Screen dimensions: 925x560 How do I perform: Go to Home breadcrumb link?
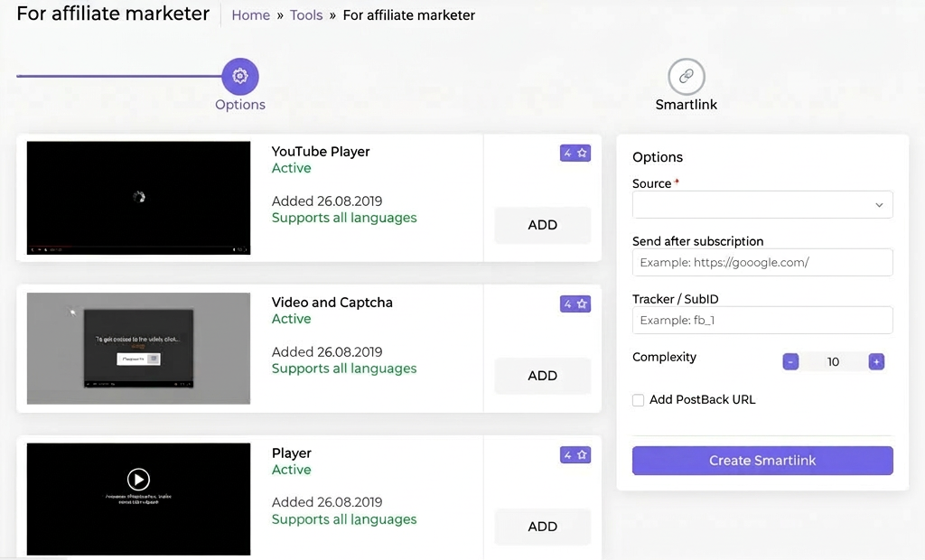(x=251, y=15)
